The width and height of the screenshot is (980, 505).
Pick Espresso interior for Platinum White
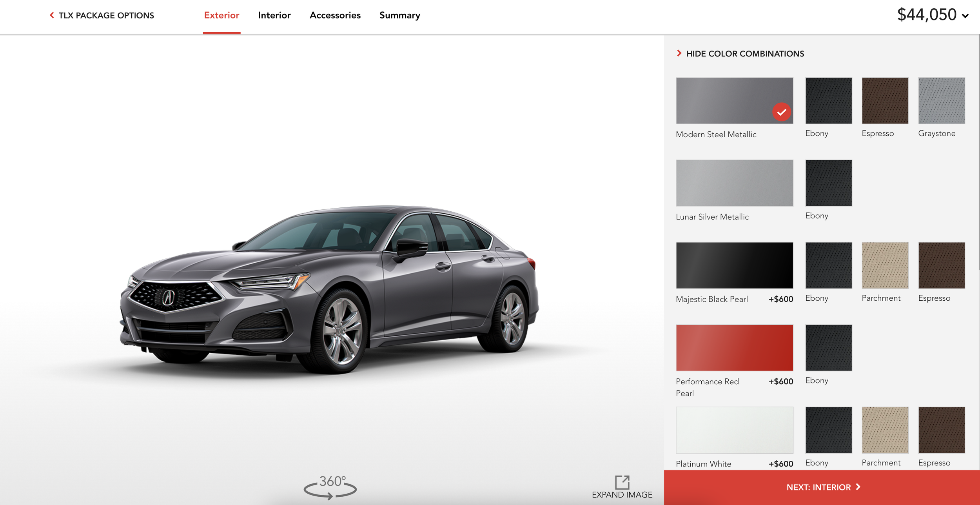click(942, 430)
